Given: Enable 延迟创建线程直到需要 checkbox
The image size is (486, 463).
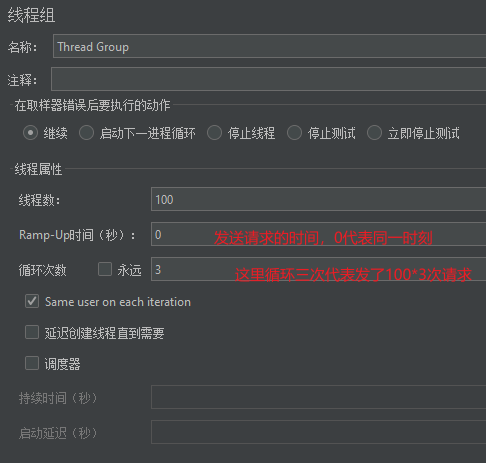Looking at the screenshot, I should pyautogui.click(x=32, y=332).
